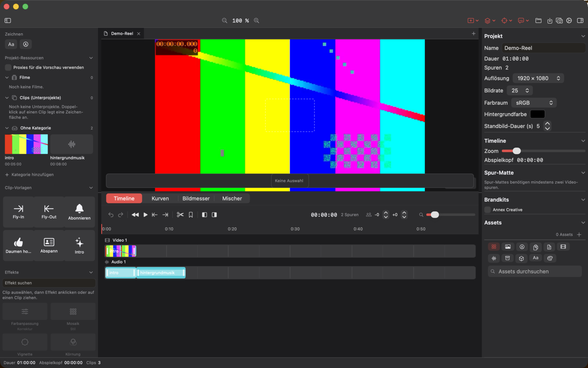
Task: Toggle the right inspector panel button
Action: [580, 20]
